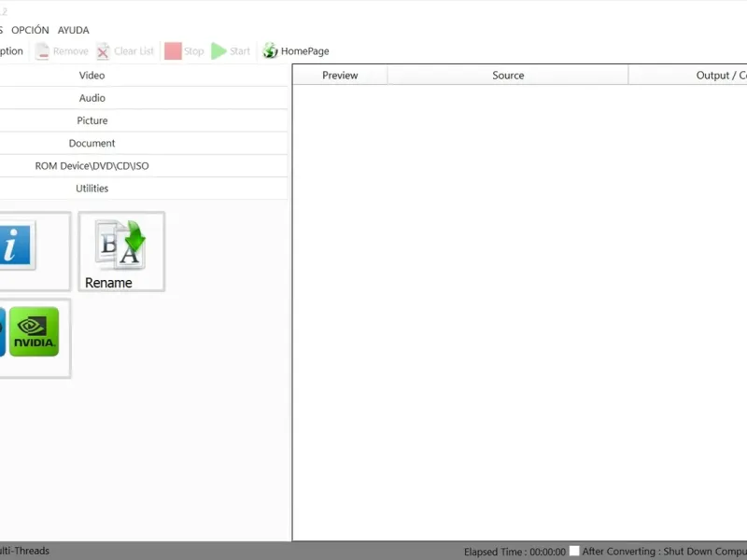Click the Option toolbar button
747x560 pixels.
click(10, 51)
